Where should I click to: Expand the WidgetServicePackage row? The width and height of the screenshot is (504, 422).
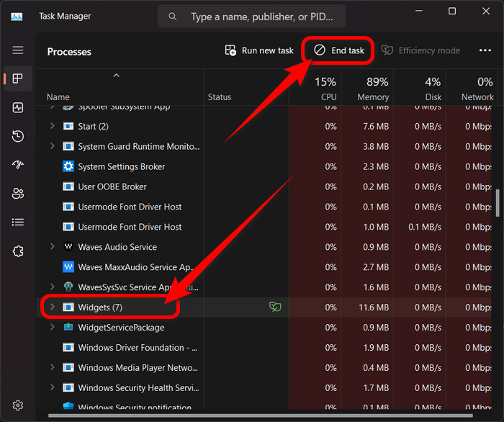point(52,327)
